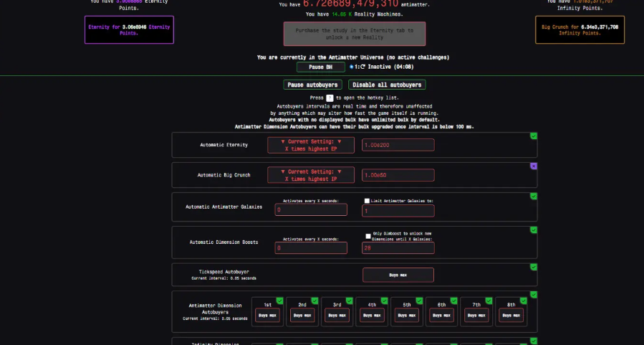This screenshot has width=644, height=345.
Task: Click the Big Crunch for Infinity Points button
Action: click(580, 29)
